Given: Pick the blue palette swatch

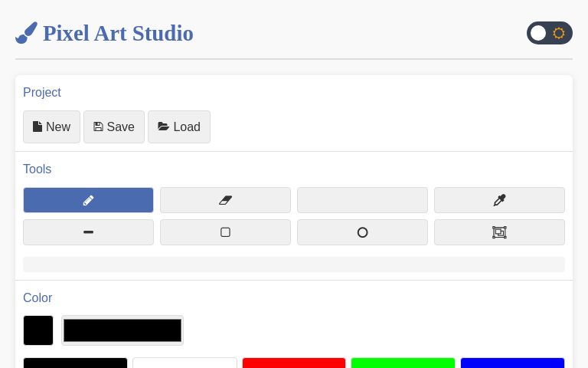Looking at the screenshot, I should point(512,363).
